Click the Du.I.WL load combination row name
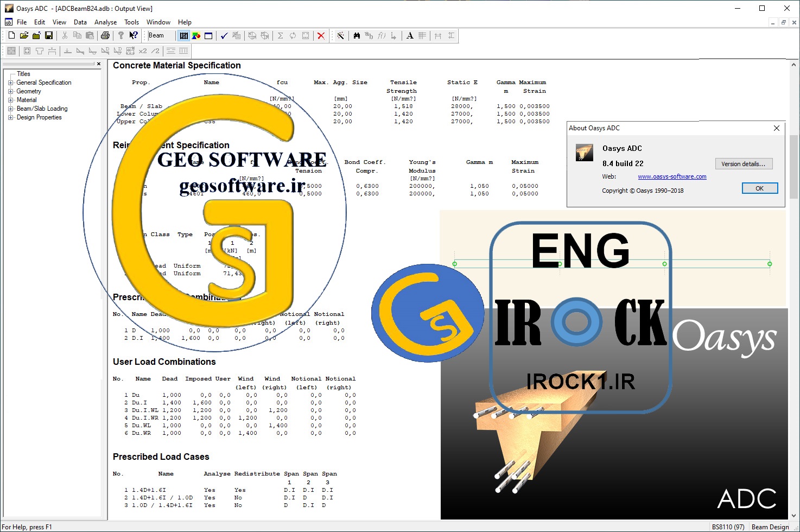Image resolution: width=800 pixels, height=532 pixels. coord(145,410)
